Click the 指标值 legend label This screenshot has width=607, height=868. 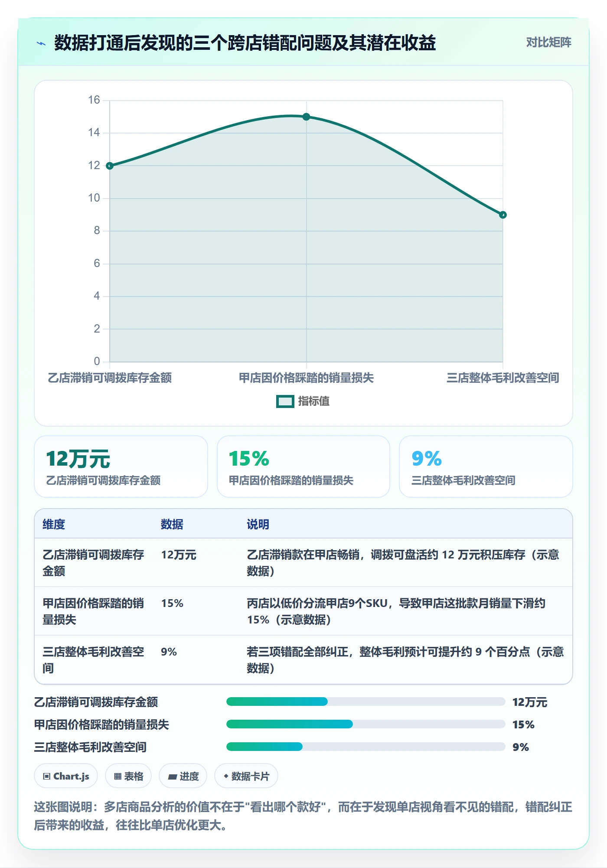coord(313,401)
